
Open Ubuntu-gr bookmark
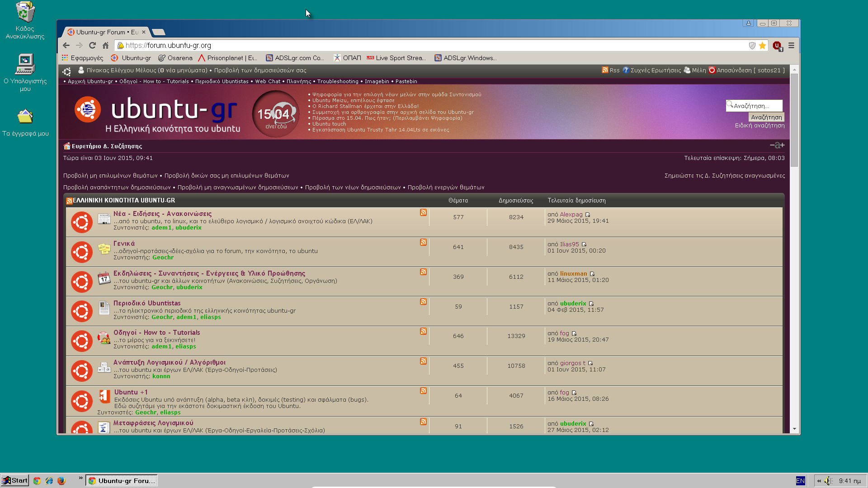point(131,58)
